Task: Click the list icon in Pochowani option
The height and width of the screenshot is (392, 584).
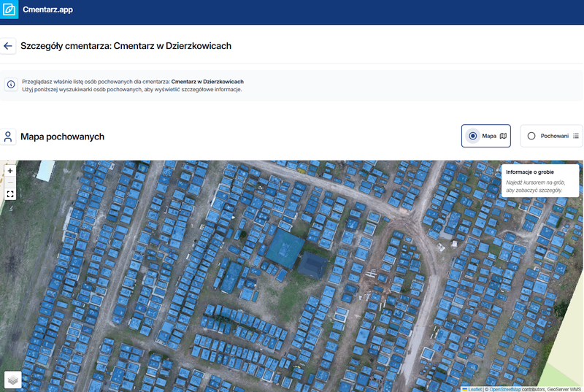Action: (576, 136)
